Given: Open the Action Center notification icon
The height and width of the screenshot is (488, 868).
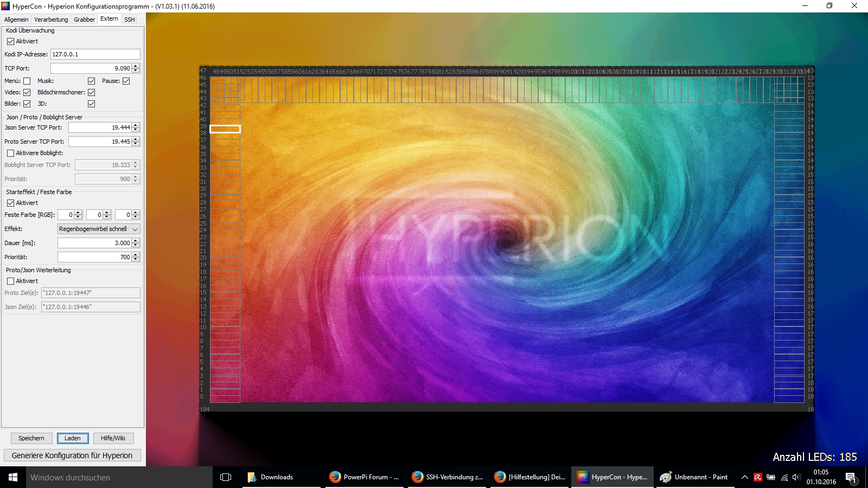Looking at the screenshot, I should pos(850,477).
